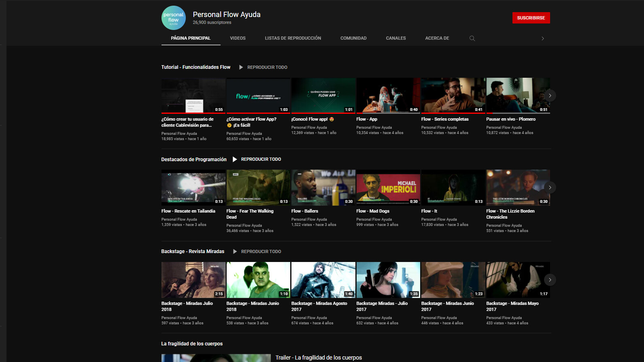This screenshot has height=362, width=644.
Task: Open the VIDEOS tab
Action: pyautogui.click(x=238, y=38)
